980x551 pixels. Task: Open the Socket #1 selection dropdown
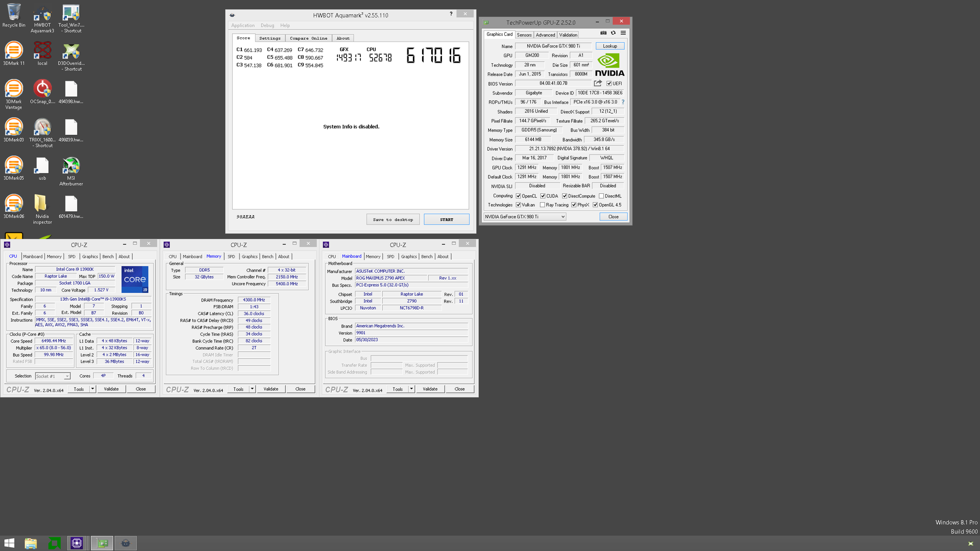tap(53, 376)
